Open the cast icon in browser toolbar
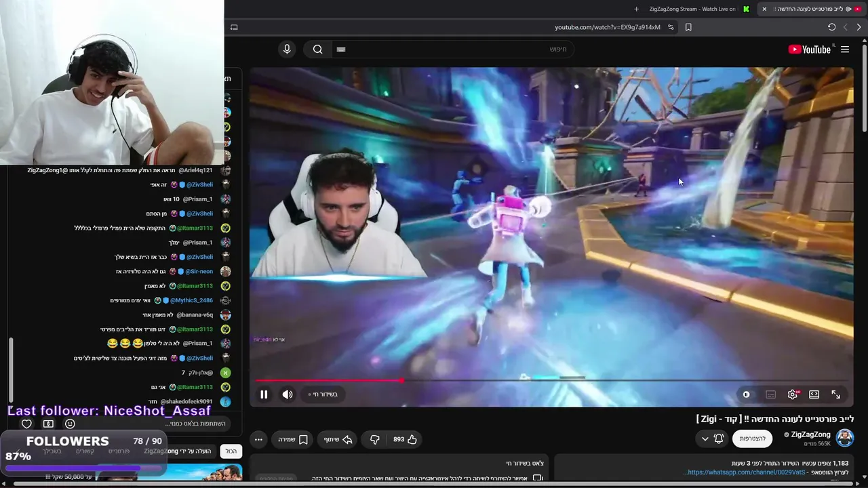Image resolution: width=868 pixels, height=488 pixels. click(234, 27)
